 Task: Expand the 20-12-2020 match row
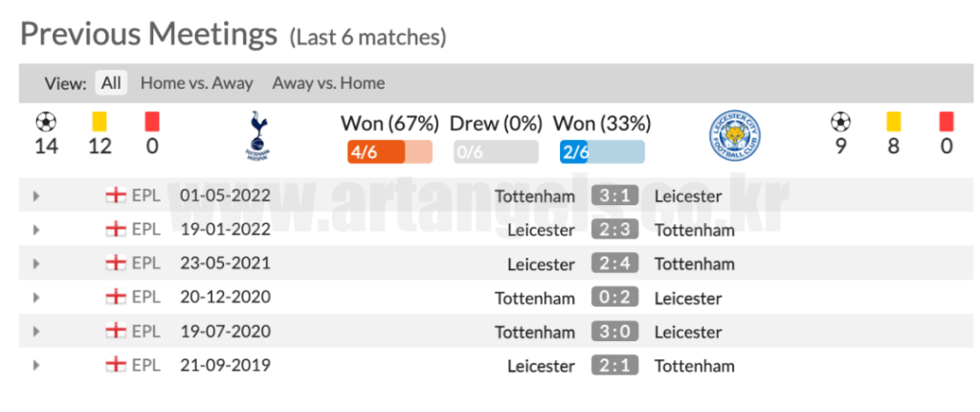(36, 298)
